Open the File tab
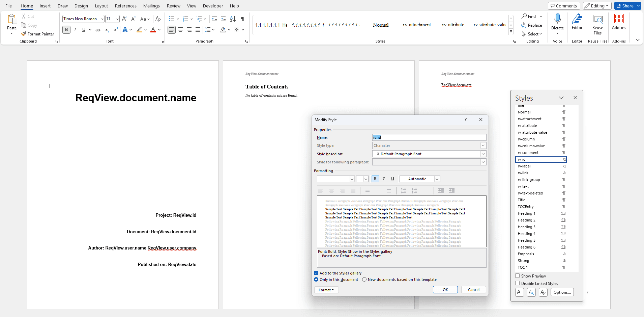 pos(8,6)
